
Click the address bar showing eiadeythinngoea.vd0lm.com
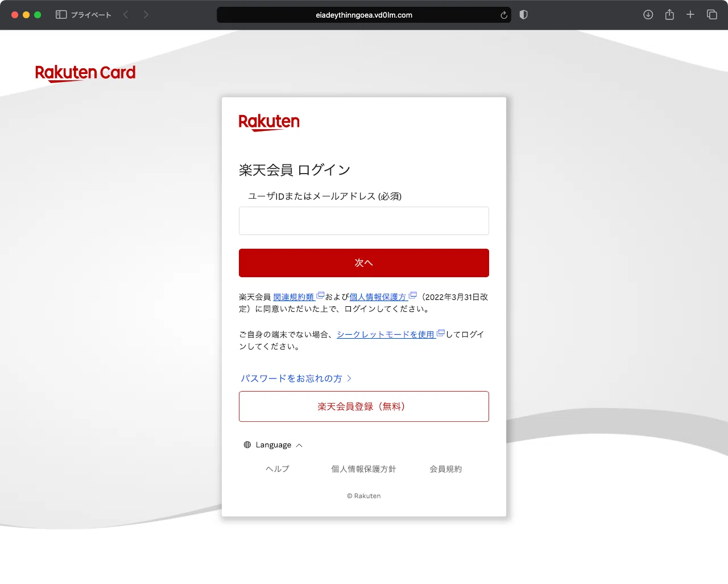(x=364, y=15)
